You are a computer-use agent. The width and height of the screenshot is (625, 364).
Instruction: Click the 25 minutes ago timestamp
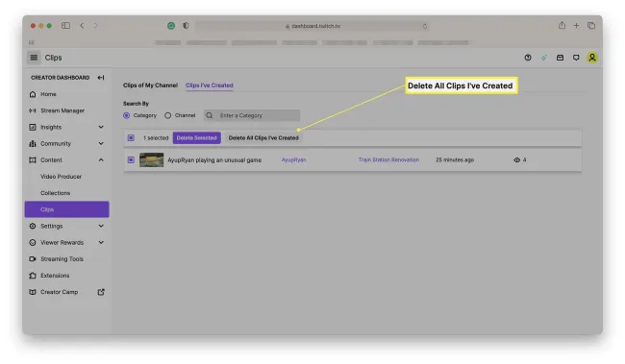(x=455, y=159)
